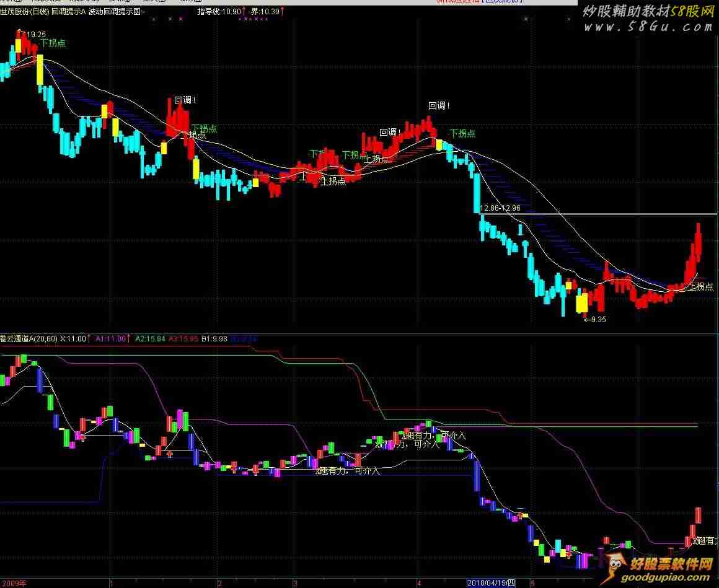The width and height of the screenshot is (719, 588).
Task: Click the 12.86-12.96 gap price label
Action: pos(500,208)
